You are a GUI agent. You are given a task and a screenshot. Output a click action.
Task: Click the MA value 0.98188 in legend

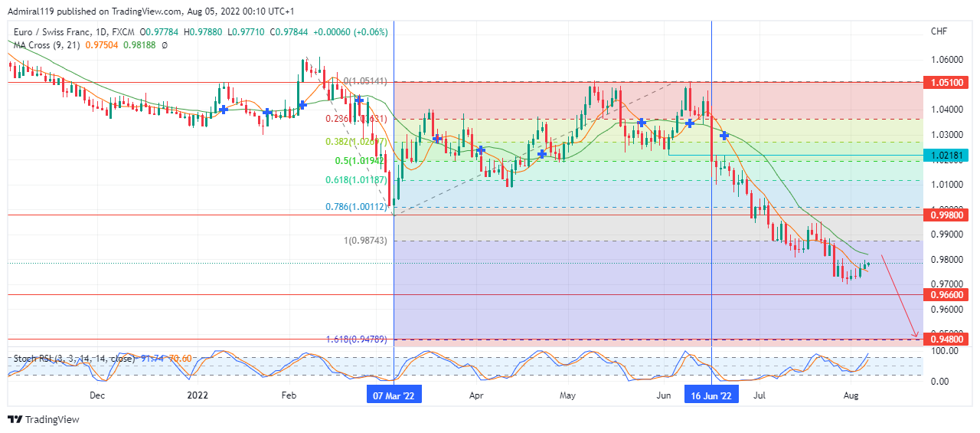(139, 45)
